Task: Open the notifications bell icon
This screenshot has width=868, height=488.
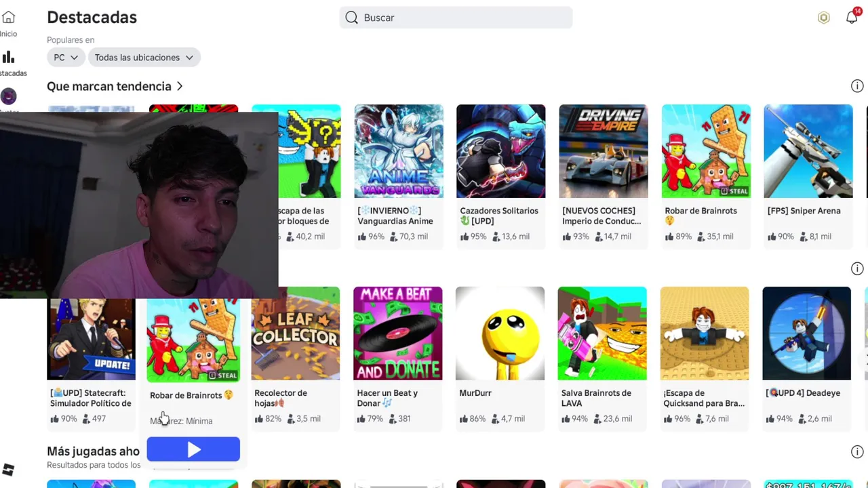Action: coord(852,18)
